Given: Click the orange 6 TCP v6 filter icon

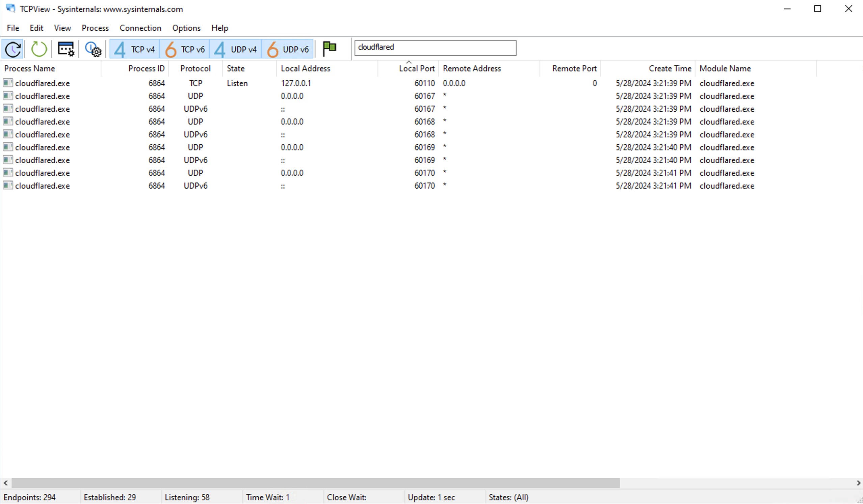Looking at the screenshot, I should click(x=171, y=49).
